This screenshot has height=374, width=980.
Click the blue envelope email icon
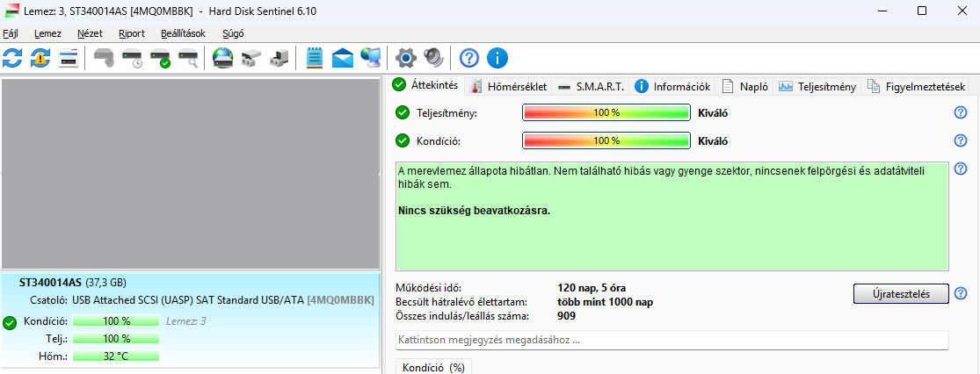343,58
